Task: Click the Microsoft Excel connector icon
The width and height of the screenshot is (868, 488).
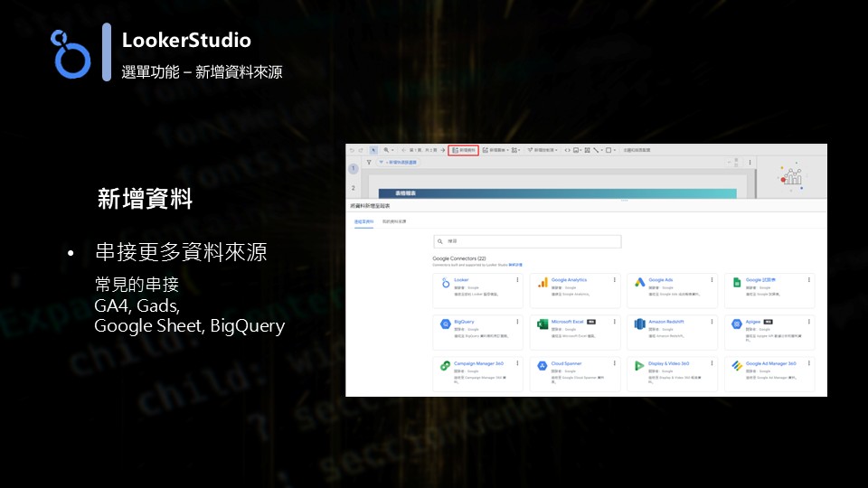Action: point(542,324)
